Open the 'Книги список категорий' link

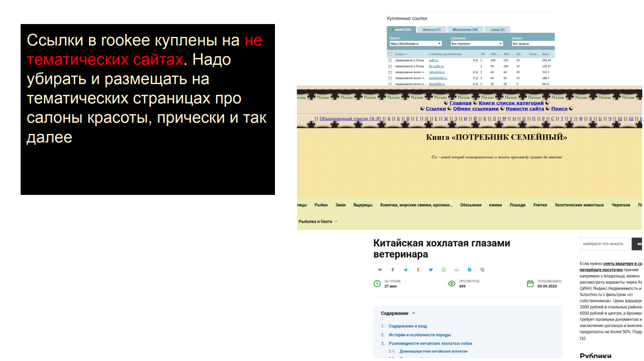(x=511, y=103)
